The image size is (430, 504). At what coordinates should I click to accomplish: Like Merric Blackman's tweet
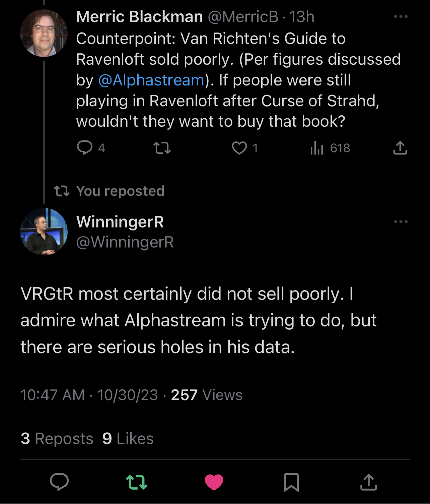click(x=239, y=147)
